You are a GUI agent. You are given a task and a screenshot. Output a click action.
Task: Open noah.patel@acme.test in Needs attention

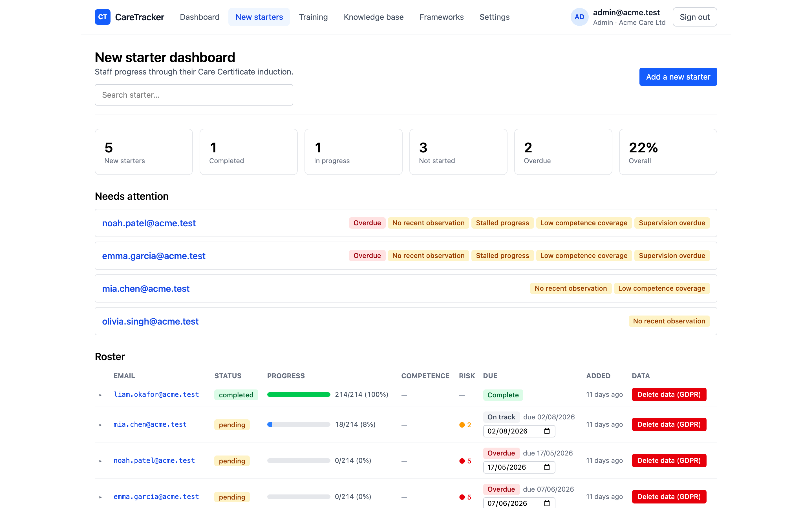149,223
